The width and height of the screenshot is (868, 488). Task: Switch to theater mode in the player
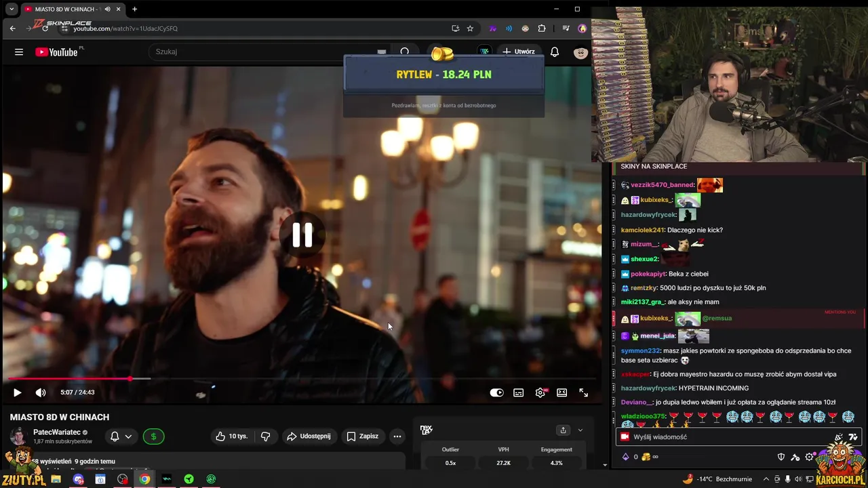tap(561, 392)
